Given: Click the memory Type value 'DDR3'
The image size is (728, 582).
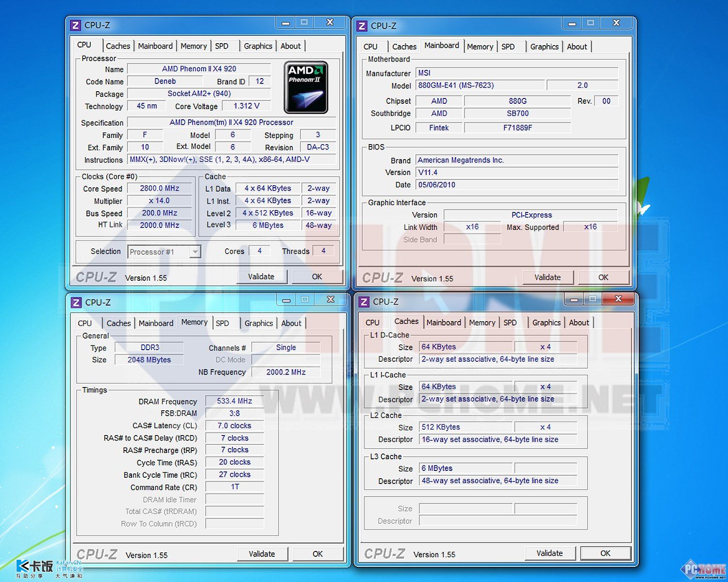Looking at the screenshot, I should pyautogui.click(x=149, y=347).
